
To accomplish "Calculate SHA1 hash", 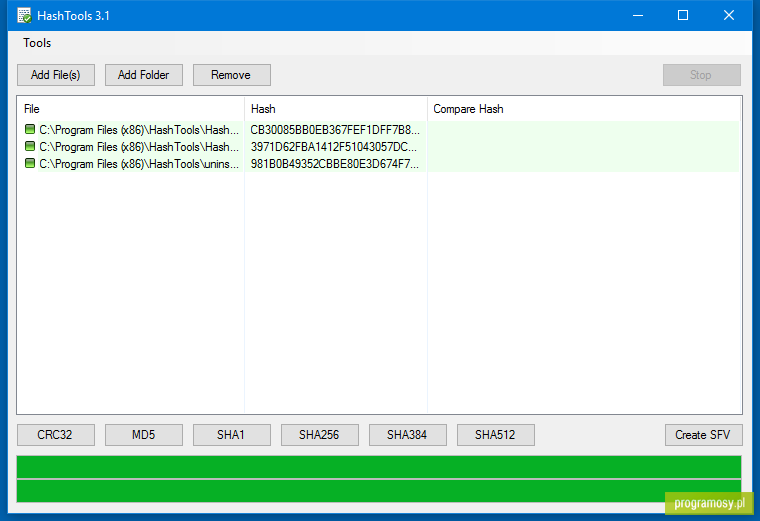I will [x=232, y=435].
